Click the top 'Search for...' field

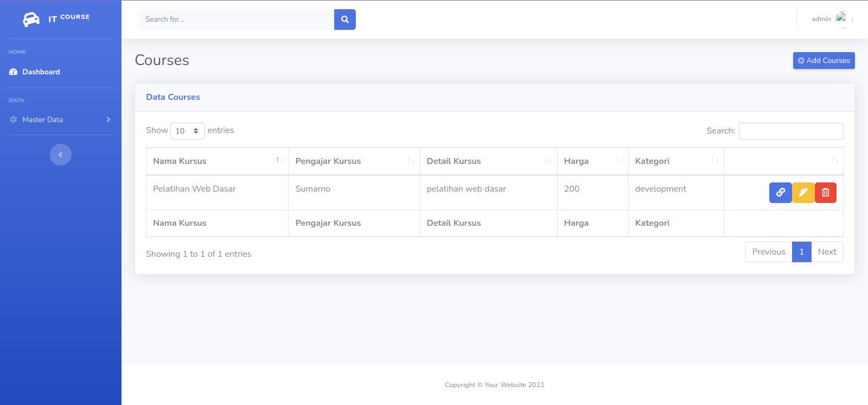(x=236, y=20)
